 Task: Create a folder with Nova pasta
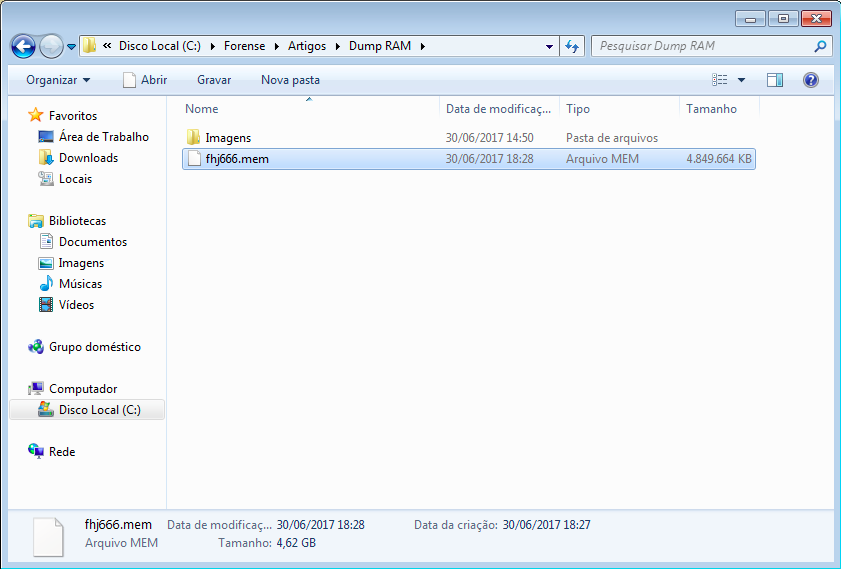click(290, 80)
